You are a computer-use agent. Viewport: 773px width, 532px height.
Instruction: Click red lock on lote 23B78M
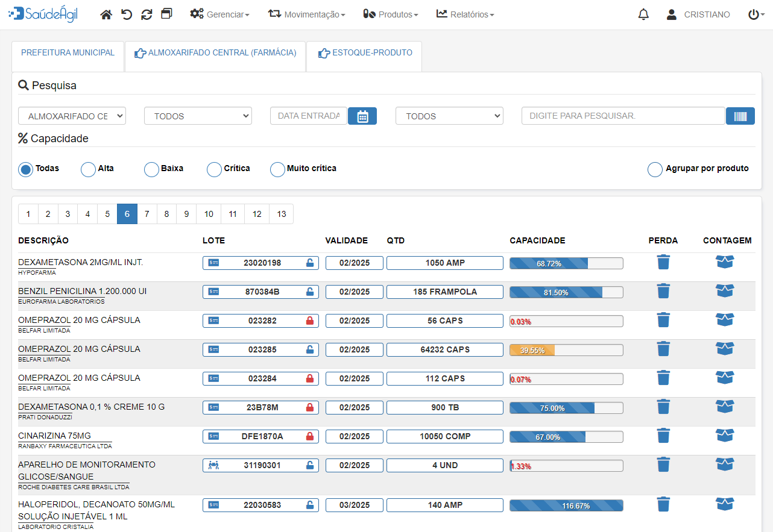pos(310,408)
